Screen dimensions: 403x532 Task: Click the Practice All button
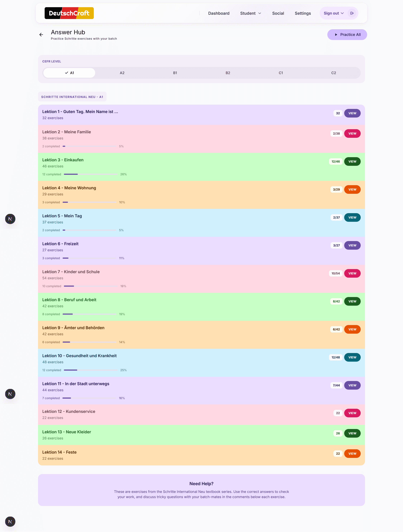point(347,35)
